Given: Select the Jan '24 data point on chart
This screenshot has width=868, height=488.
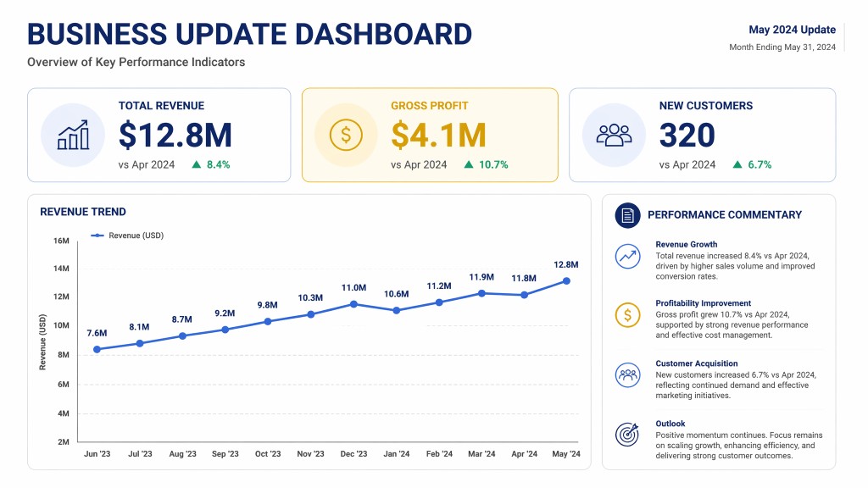Looking at the screenshot, I should tap(397, 310).
